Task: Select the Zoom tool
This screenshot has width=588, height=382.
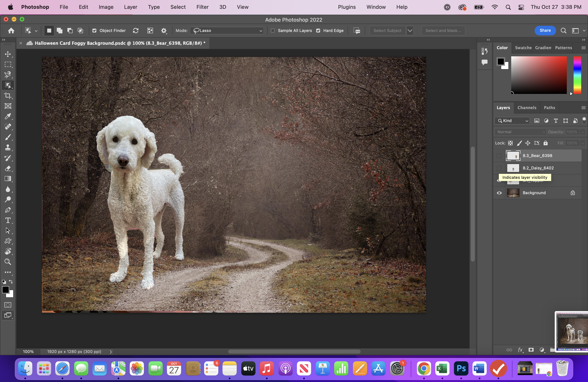Action: [x=8, y=262]
